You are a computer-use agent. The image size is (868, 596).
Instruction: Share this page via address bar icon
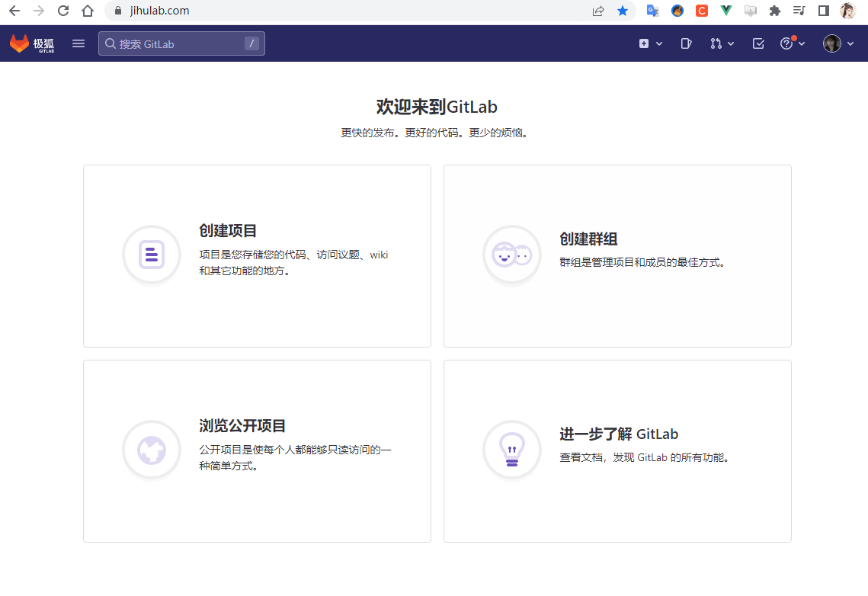(x=598, y=11)
